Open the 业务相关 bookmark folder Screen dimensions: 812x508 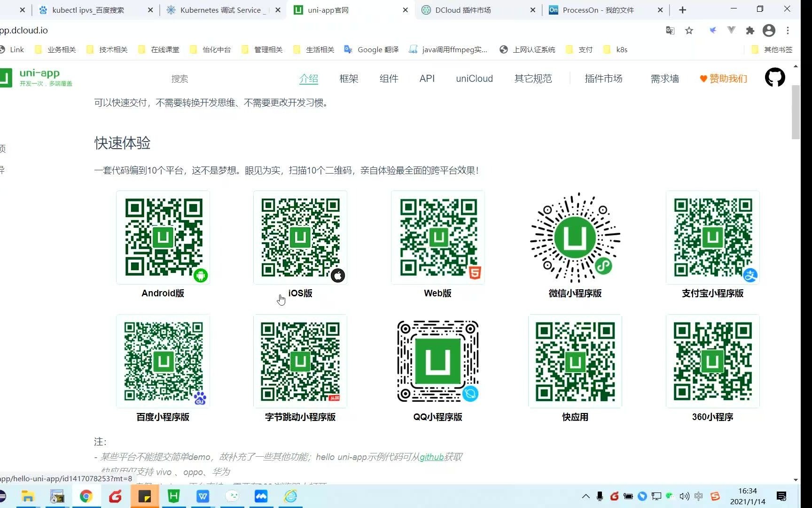click(55, 49)
